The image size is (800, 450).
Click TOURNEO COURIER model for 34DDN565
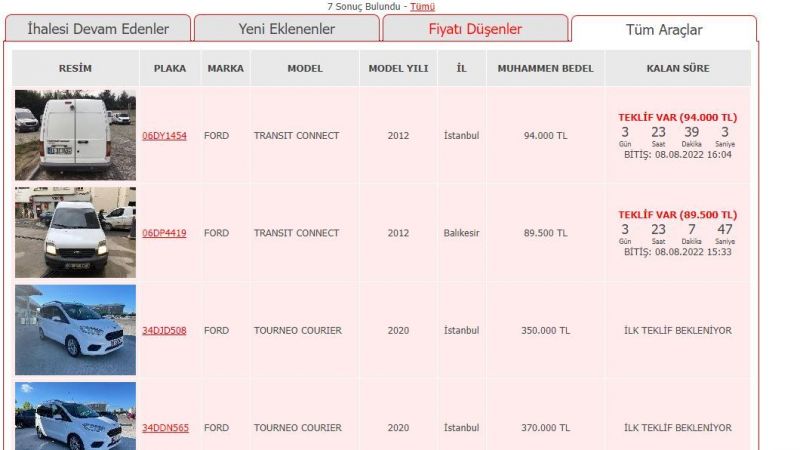click(298, 428)
